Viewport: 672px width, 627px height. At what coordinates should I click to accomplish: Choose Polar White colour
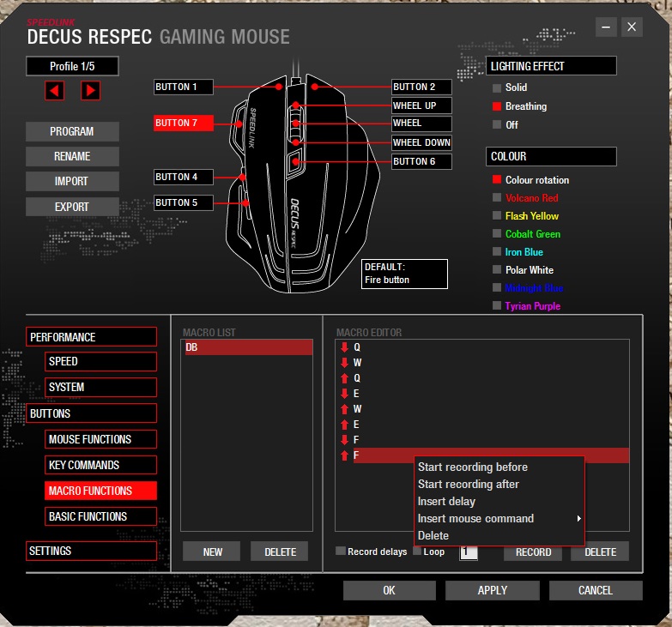pos(497,269)
